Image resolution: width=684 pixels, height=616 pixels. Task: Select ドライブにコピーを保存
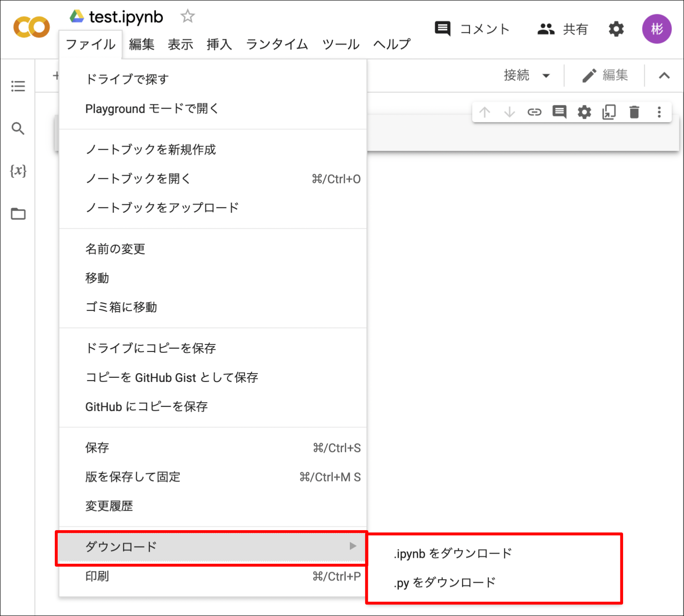pos(213,348)
